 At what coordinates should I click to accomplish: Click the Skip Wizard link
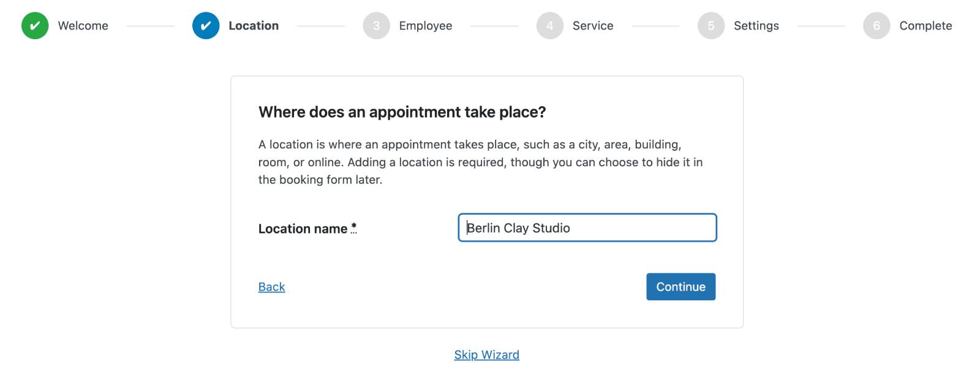click(487, 355)
